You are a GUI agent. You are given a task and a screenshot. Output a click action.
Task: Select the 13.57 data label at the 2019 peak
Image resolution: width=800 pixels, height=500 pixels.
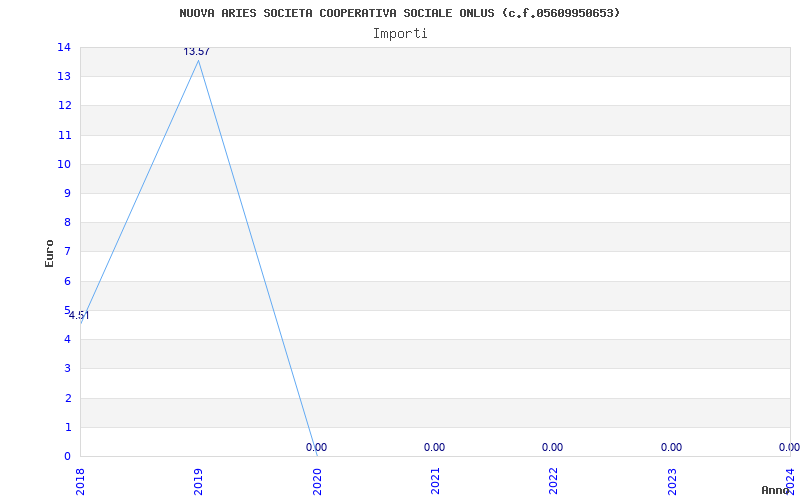tap(196, 52)
